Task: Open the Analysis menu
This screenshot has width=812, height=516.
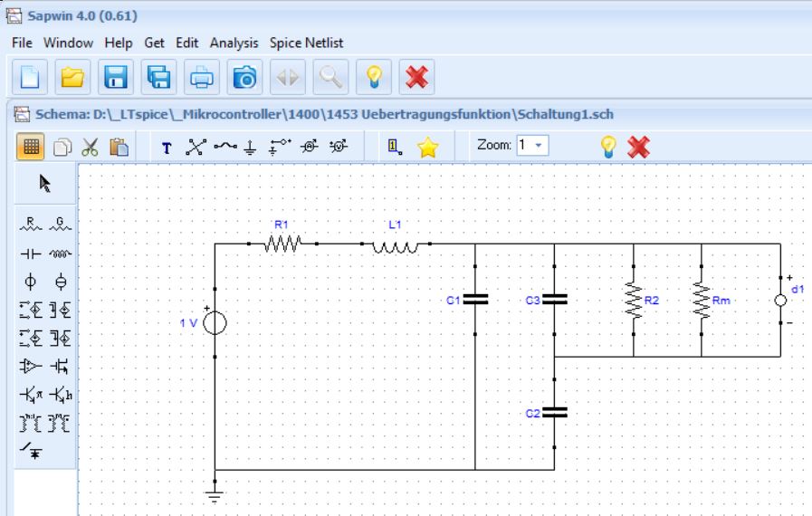Action: pos(234,43)
